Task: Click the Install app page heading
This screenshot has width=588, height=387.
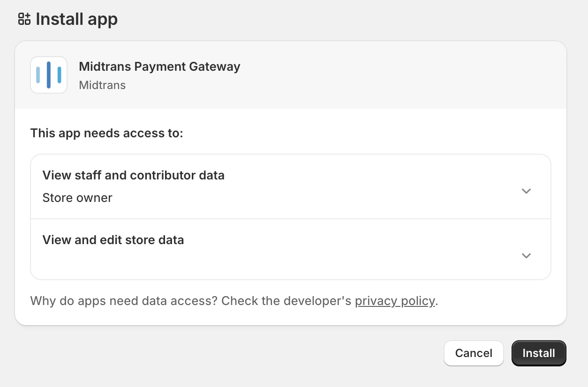Action: click(x=76, y=19)
